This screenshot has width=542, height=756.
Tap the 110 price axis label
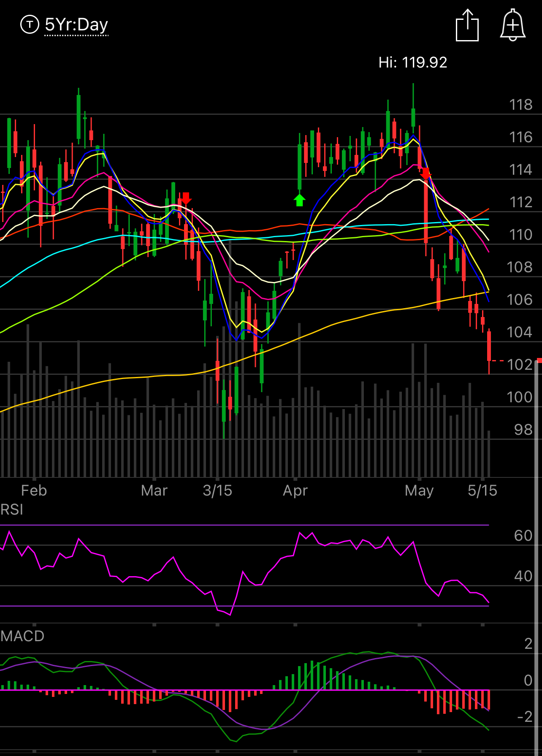[x=520, y=235]
